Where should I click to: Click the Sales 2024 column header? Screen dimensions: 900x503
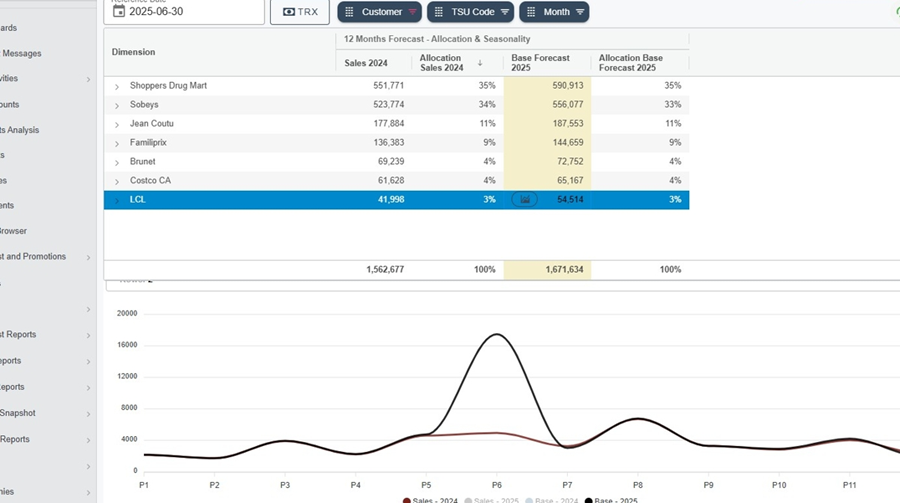tap(366, 63)
